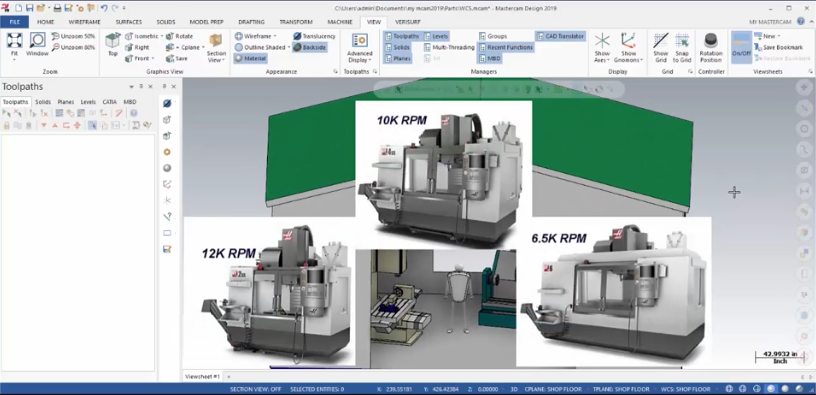Click Show Grid icon

[661, 41]
